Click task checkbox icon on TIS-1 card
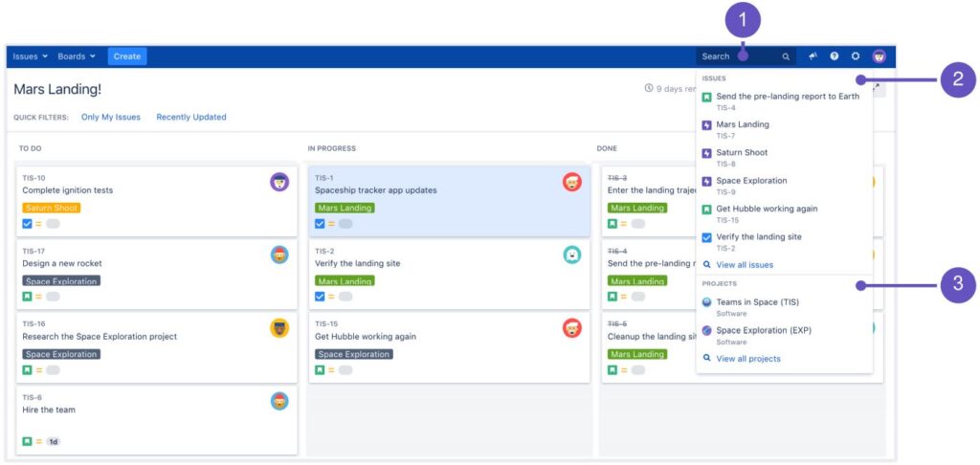Image resolution: width=980 pixels, height=465 pixels. point(320,224)
